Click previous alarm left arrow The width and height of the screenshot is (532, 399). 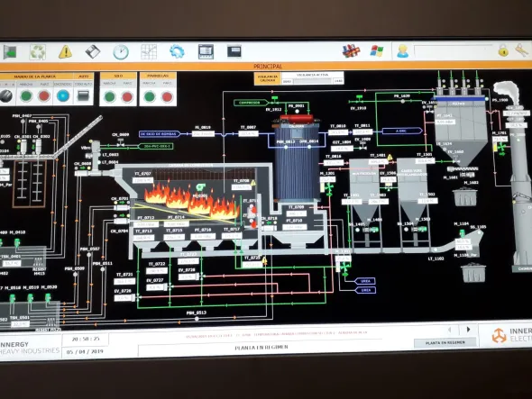(x=450, y=330)
